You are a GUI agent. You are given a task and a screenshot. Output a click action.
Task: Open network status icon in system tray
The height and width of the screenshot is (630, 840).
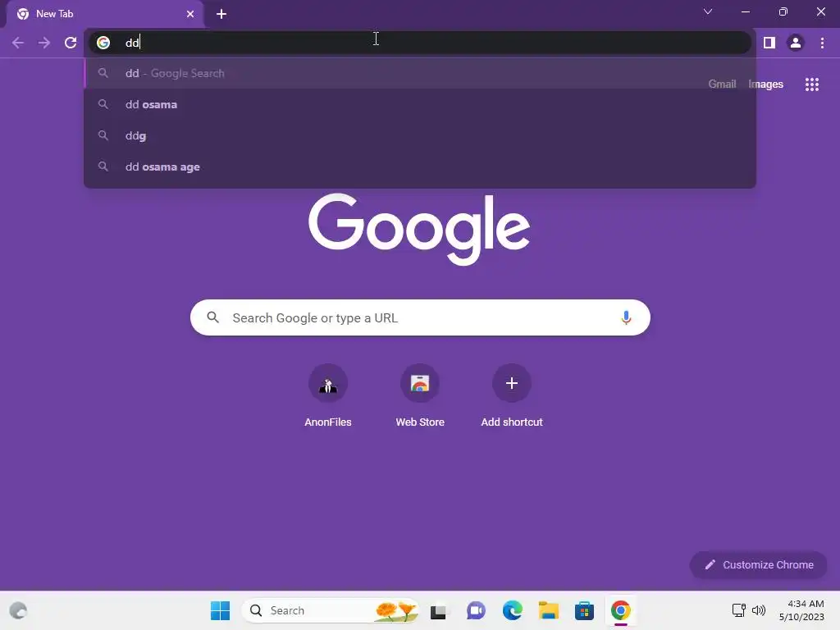pyautogui.click(x=739, y=610)
